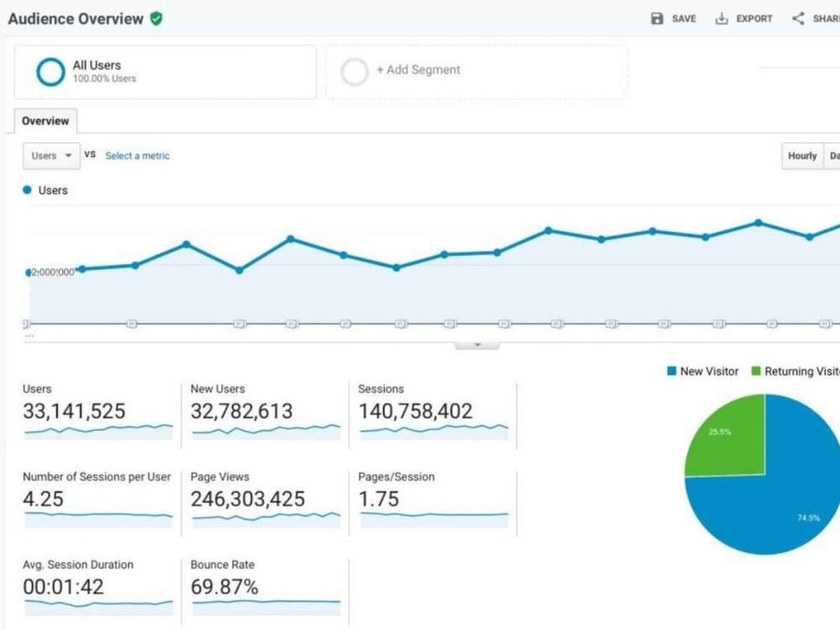Switch to the Overview tab
This screenshot has width=840, height=630.
click(45, 121)
